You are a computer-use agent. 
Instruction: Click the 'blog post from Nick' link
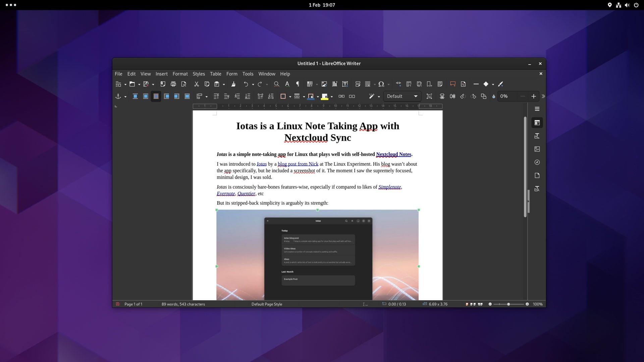point(298,164)
